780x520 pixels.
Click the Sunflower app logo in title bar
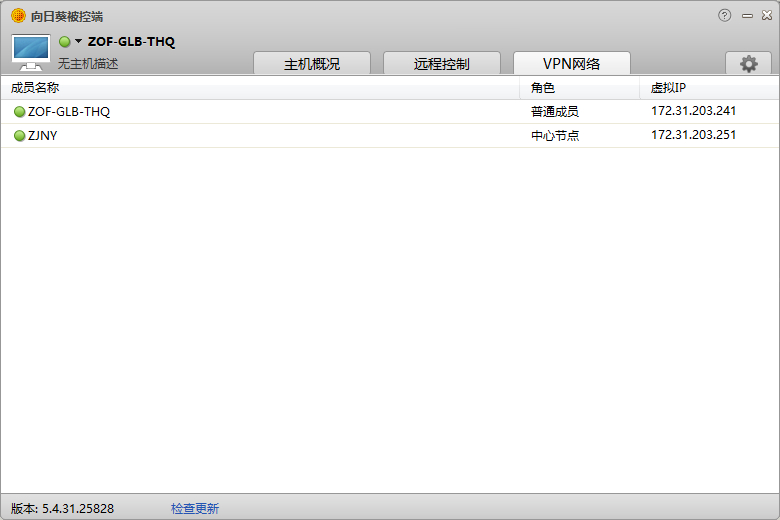(18, 16)
